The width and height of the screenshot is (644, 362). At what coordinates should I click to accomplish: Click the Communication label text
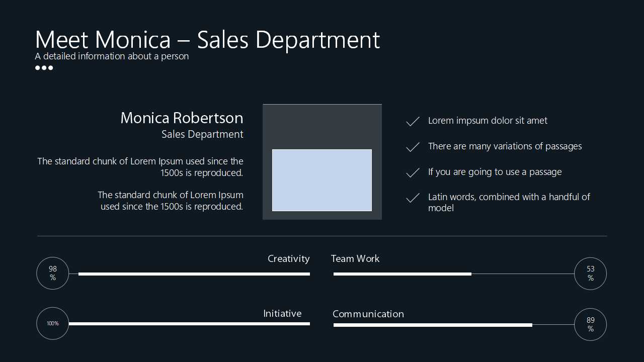click(x=368, y=314)
